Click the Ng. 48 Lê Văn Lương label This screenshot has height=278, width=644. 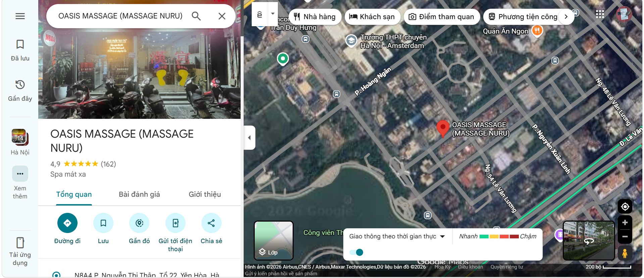click(x=613, y=101)
